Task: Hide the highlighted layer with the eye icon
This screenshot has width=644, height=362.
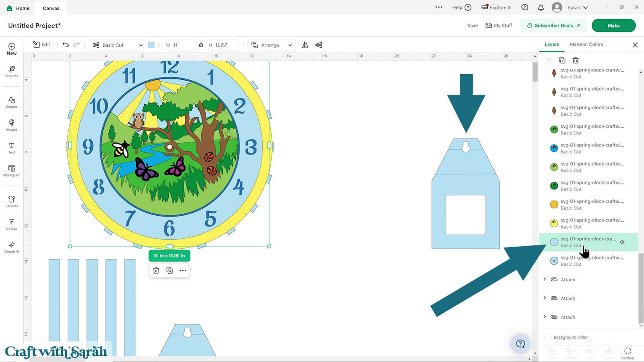Action: pos(622,242)
